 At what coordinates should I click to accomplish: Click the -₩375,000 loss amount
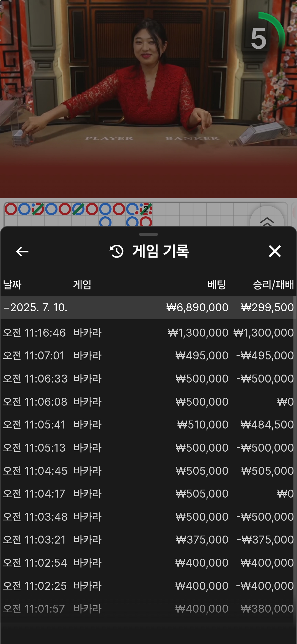pyautogui.click(x=265, y=540)
